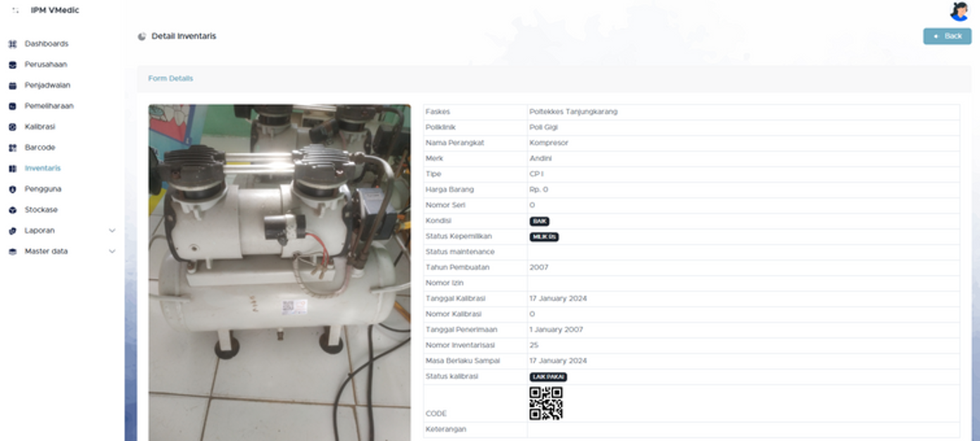
Task: Click the compressor photo thumbnail
Action: (x=279, y=273)
